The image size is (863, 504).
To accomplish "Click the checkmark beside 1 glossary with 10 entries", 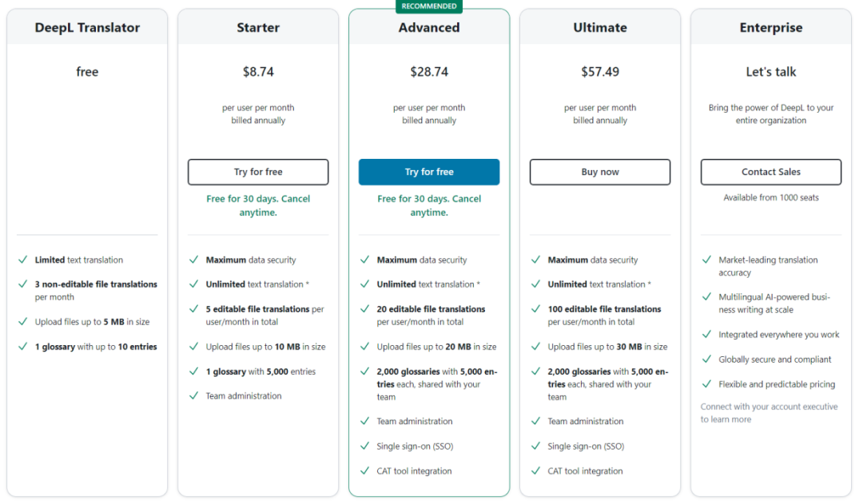I will point(22,347).
